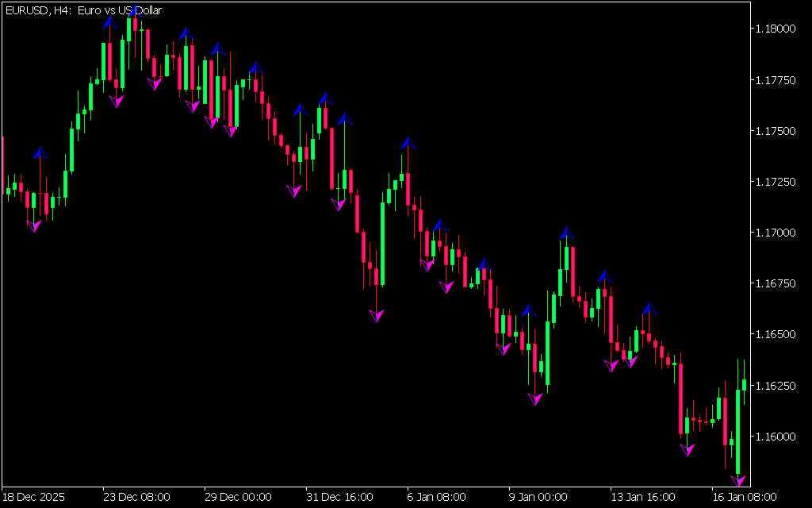Click the 18 Dec 2025 date label
This screenshot has height=508, width=812.
[34, 497]
